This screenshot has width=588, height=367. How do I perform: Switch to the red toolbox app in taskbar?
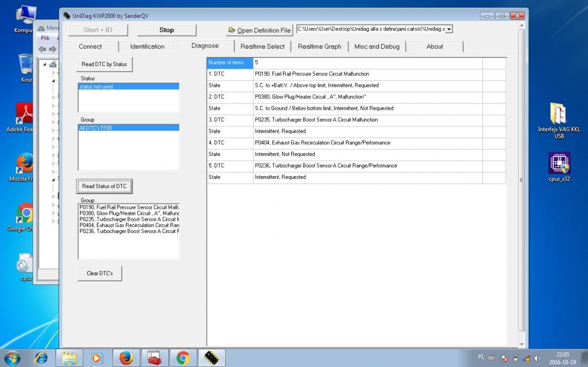[x=154, y=358]
